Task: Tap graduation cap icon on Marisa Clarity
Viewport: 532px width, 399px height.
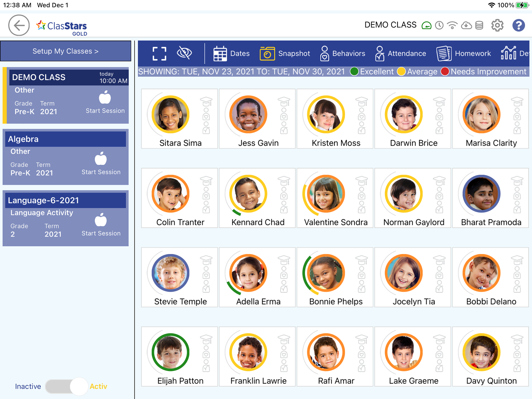Action: pyautogui.click(x=517, y=101)
